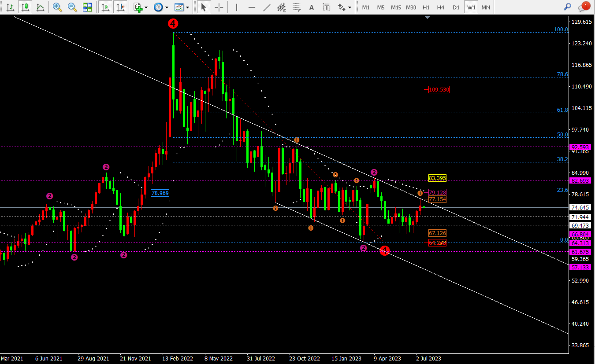Screen dimensions: 595x364
Task: Toggle candlestick chart mode
Action: coord(26,7)
